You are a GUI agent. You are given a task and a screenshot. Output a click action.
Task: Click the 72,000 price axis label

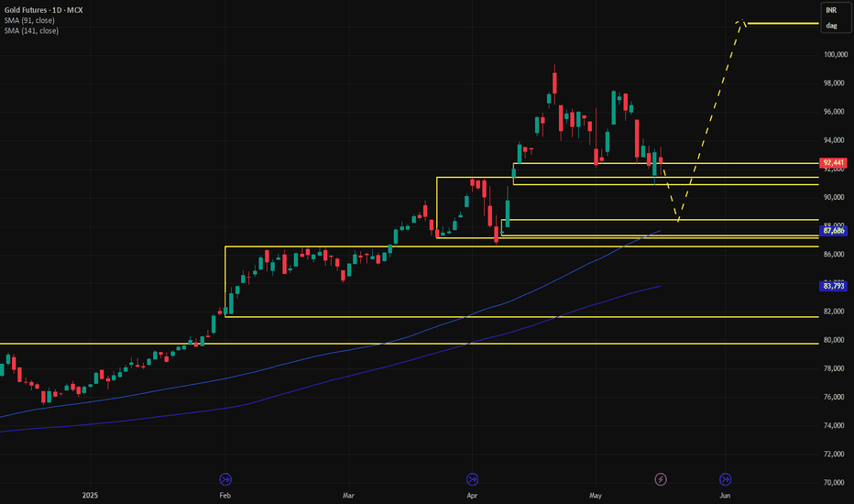coord(835,454)
